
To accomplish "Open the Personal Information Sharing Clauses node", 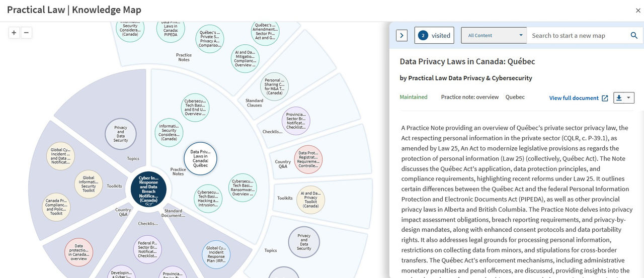I will tap(275, 86).
